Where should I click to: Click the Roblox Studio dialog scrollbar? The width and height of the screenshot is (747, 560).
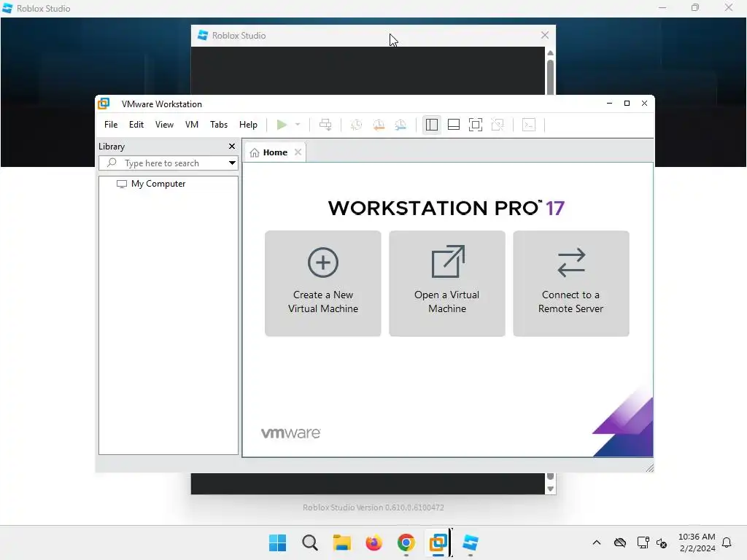[550, 76]
